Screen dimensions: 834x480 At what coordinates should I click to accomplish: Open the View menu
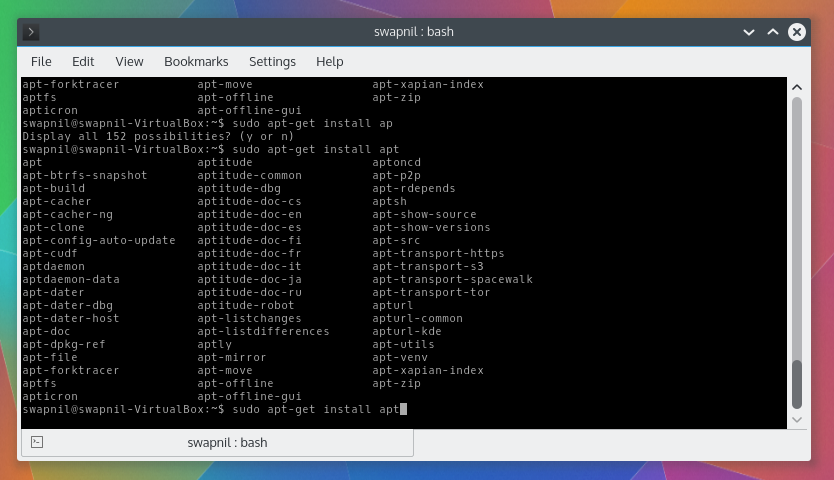(x=129, y=62)
